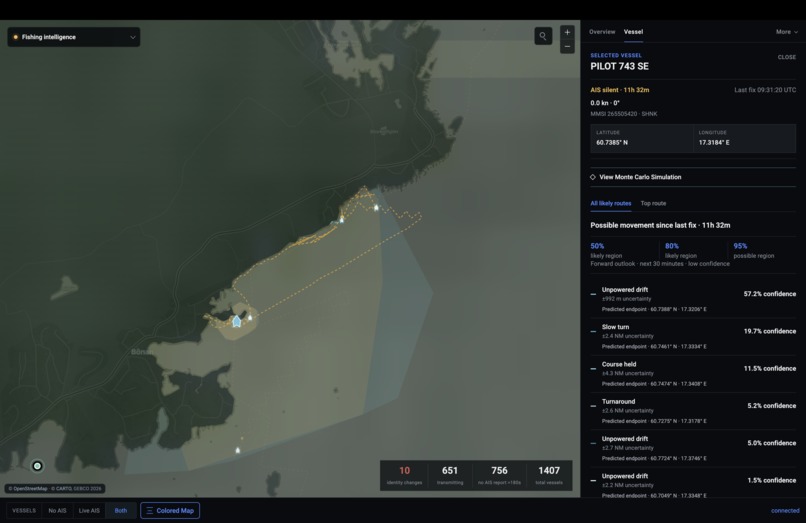Click the MMSI 265505420 line
Image resolution: width=806 pixels, height=523 pixels.
pyautogui.click(x=624, y=114)
